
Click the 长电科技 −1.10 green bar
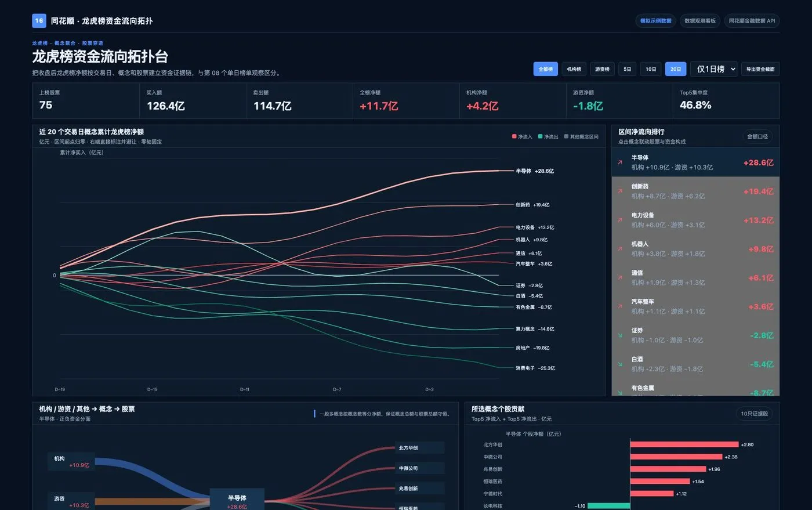pyautogui.click(x=609, y=506)
